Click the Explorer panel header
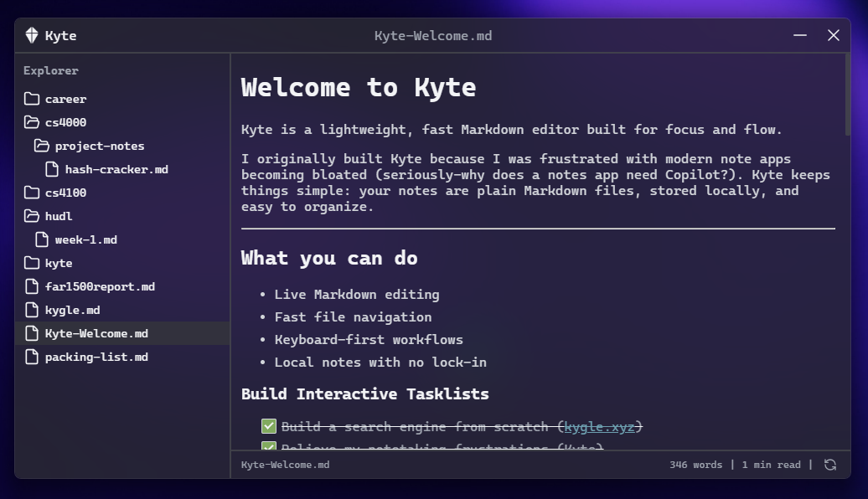 coord(51,71)
